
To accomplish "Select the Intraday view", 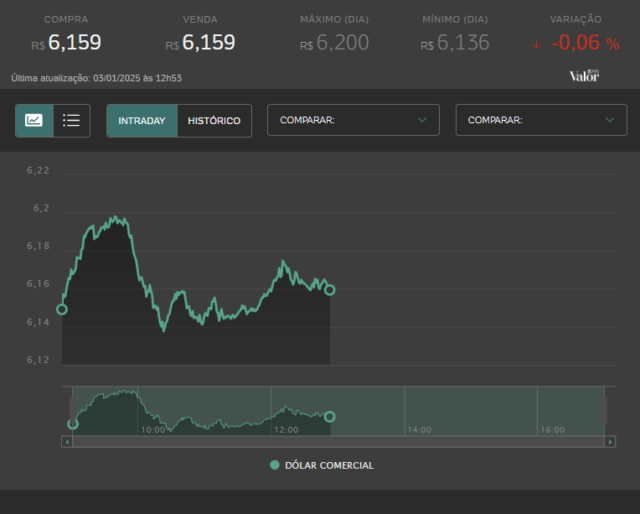I will point(142,120).
